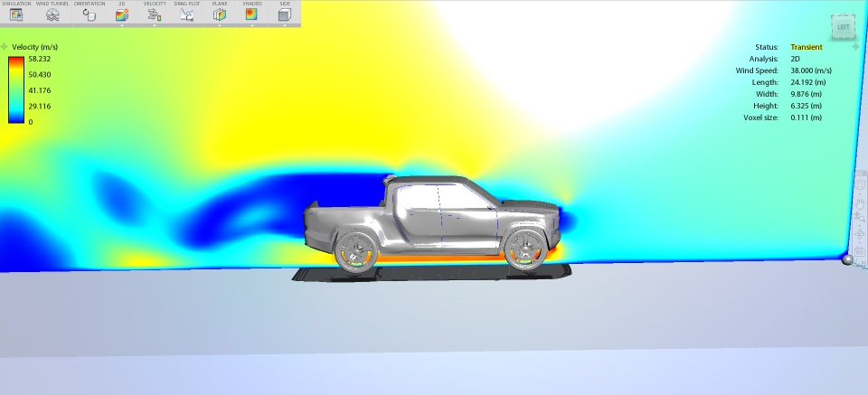The height and width of the screenshot is (395, 868).
Task: Select the Plane result icon
Action: pos(220,15)
